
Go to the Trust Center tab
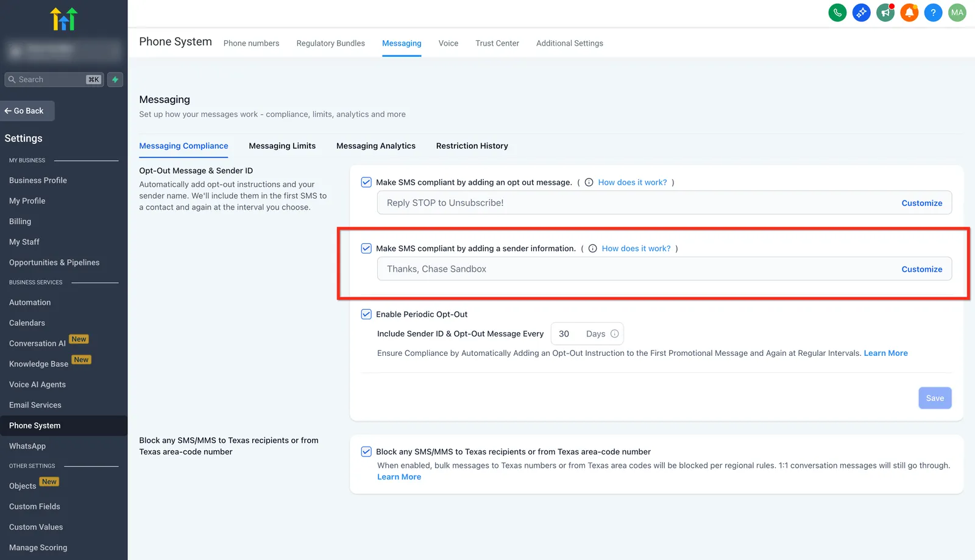497,43
